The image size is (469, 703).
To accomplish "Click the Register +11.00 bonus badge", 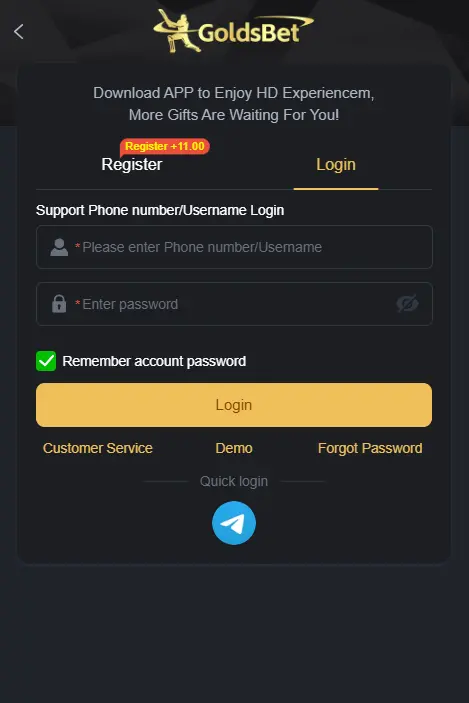I will (165, 146).
